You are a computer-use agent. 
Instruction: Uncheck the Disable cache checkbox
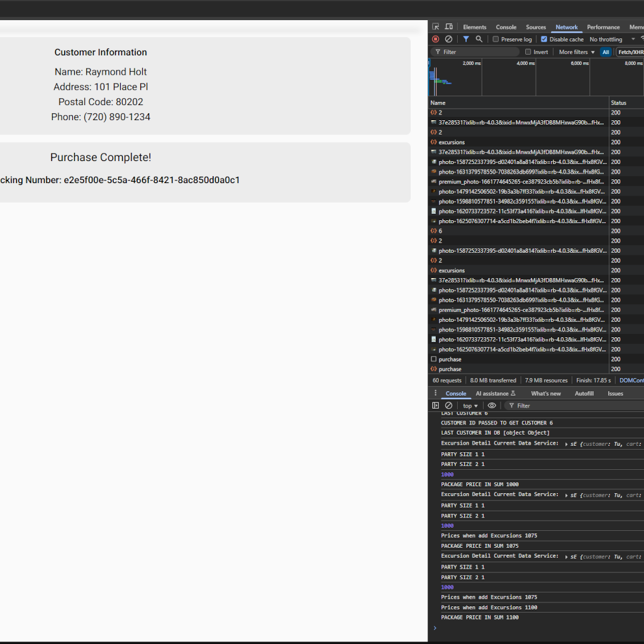(544, 39)
